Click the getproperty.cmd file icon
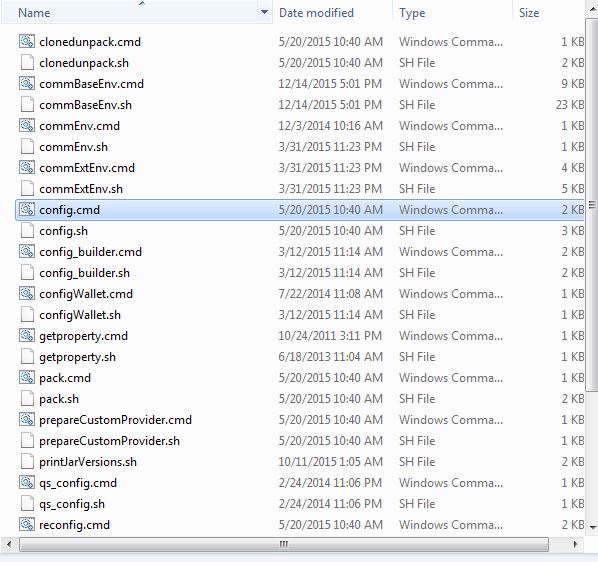The width and height of the screenshot is (598, 562). tap(27, 335)
